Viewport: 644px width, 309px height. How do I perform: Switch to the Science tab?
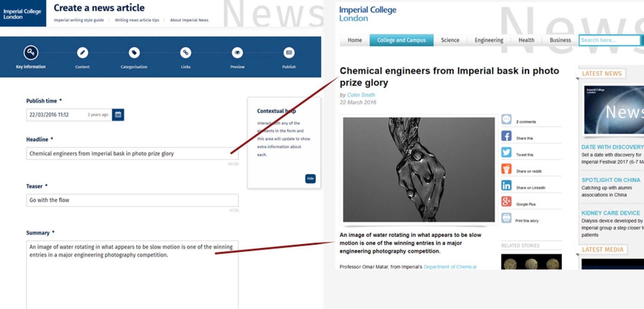point(450,40)
